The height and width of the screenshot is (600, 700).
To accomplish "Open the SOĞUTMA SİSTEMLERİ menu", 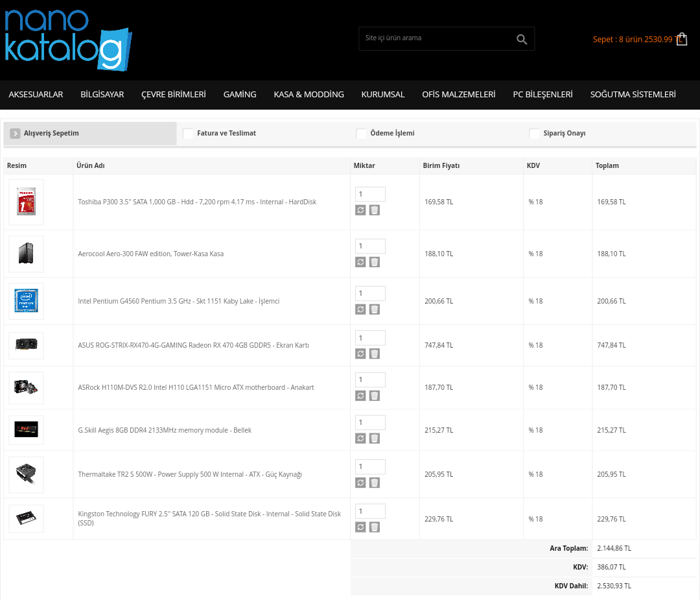I will point(633,94).
